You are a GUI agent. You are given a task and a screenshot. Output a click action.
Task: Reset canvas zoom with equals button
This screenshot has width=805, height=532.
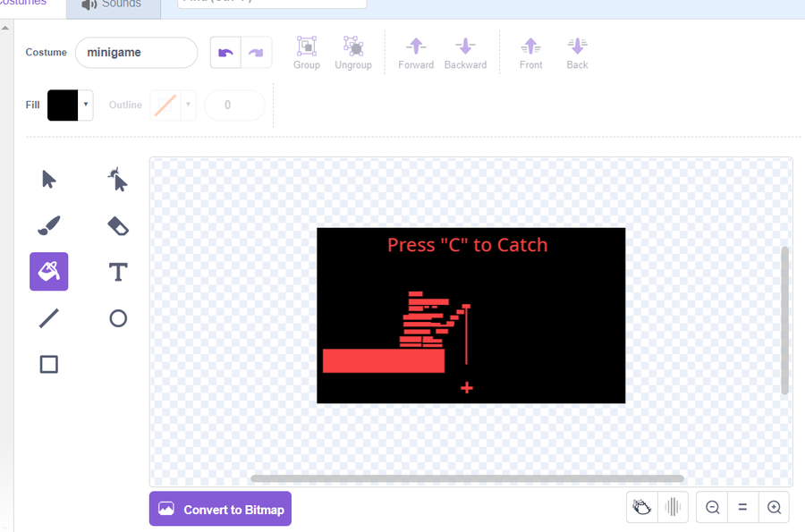coord(742,507)
